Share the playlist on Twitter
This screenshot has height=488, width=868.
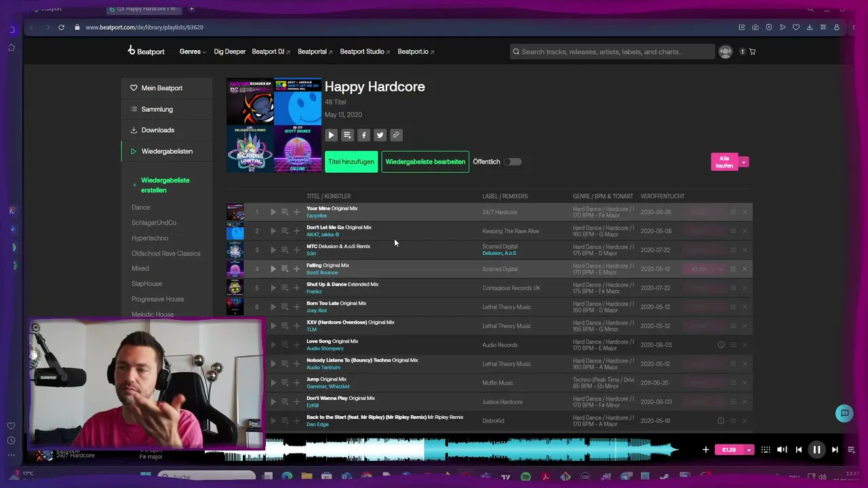[380, 135]
